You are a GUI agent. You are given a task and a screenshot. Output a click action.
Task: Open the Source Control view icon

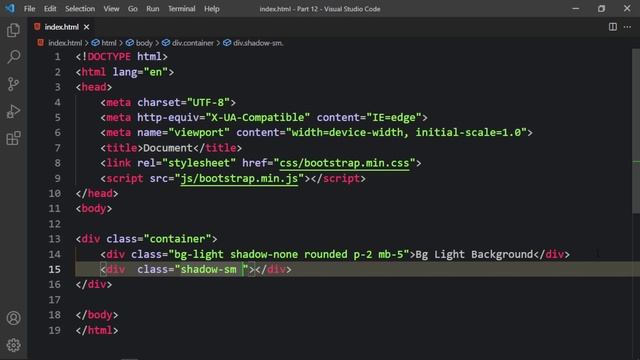coord(13,84)
